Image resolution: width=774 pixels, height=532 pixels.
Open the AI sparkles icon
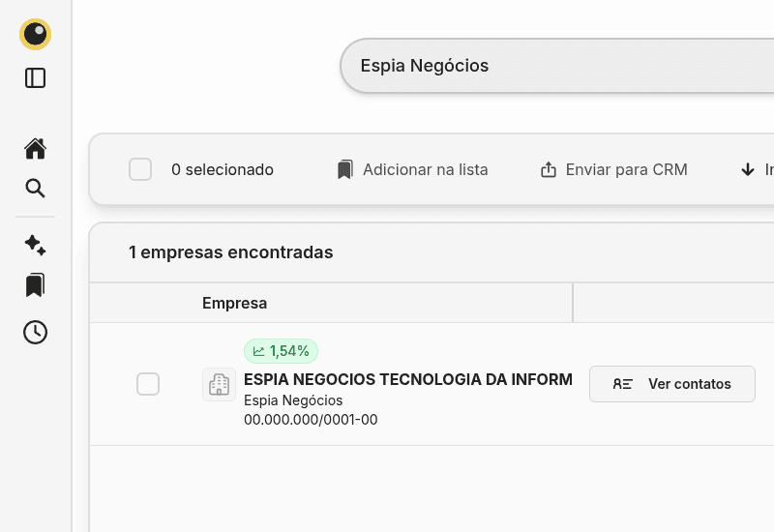click(36, 245)
